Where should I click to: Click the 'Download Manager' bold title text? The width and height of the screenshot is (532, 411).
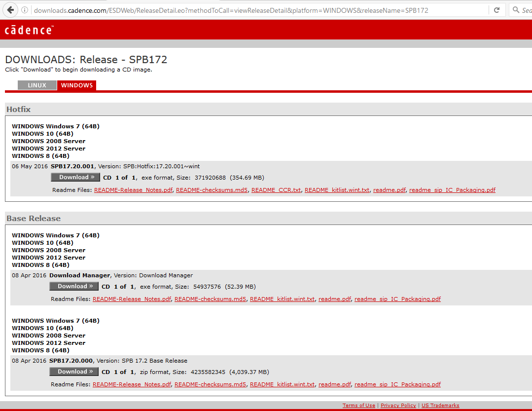pyautogui.click(x=80, y=275)
